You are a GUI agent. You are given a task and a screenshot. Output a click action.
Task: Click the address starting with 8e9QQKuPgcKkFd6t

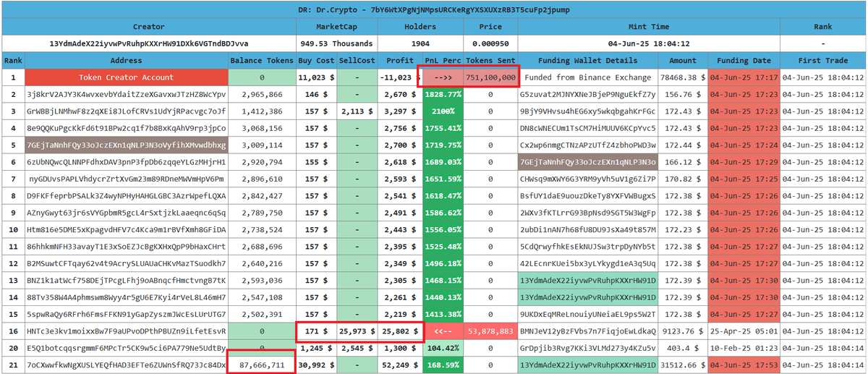[126, 129]
